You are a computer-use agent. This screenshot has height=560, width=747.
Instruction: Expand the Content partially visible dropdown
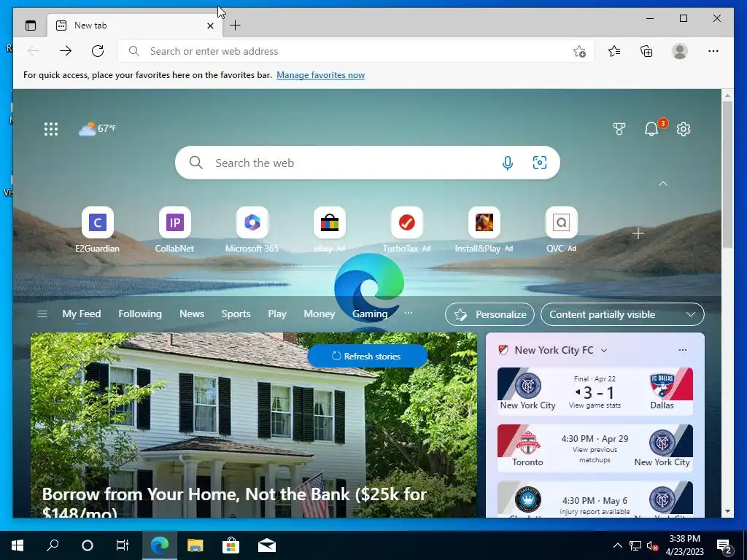pos(622,314)
